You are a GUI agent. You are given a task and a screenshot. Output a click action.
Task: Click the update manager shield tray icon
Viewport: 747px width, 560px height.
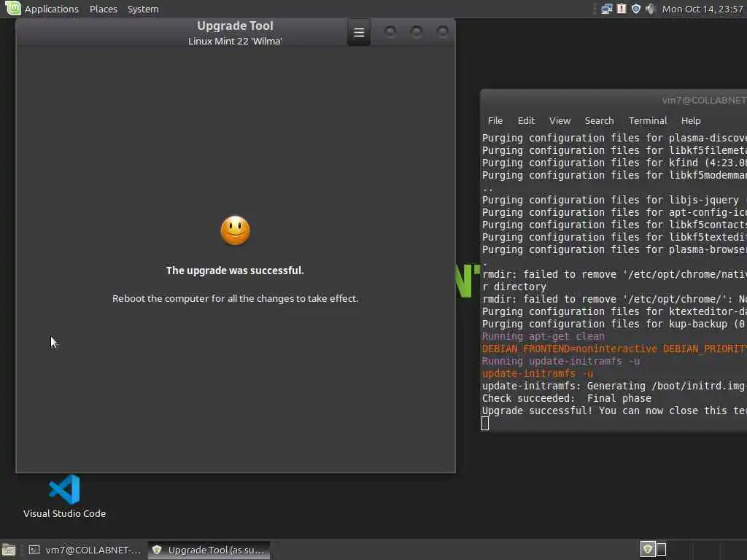tap(635, 9)
